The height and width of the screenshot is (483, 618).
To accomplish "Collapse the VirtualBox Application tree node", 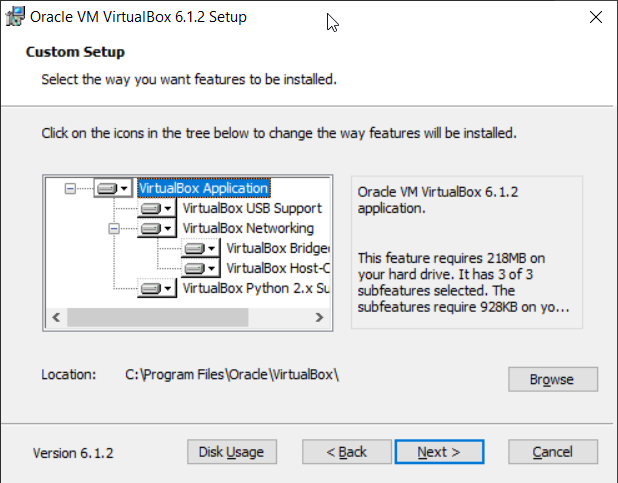I will [x=70, y=188].
